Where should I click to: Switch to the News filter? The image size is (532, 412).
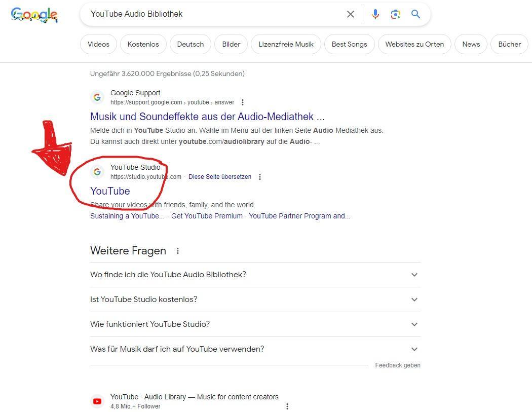[471, 44]
